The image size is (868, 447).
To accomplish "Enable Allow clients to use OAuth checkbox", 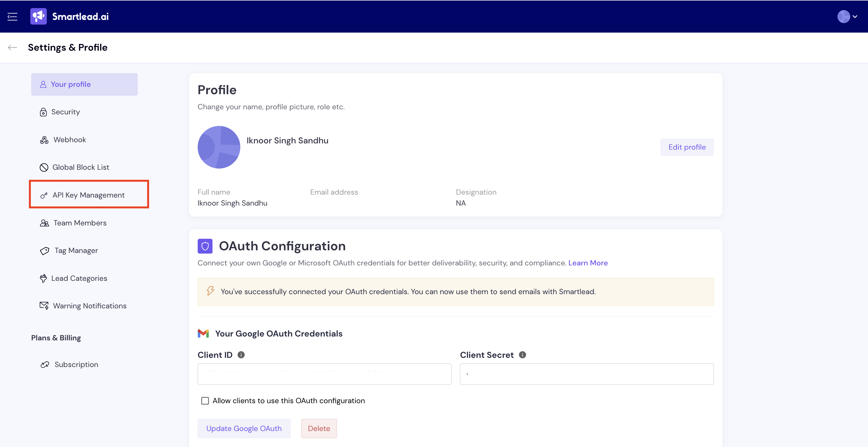I will click(205, 400).
